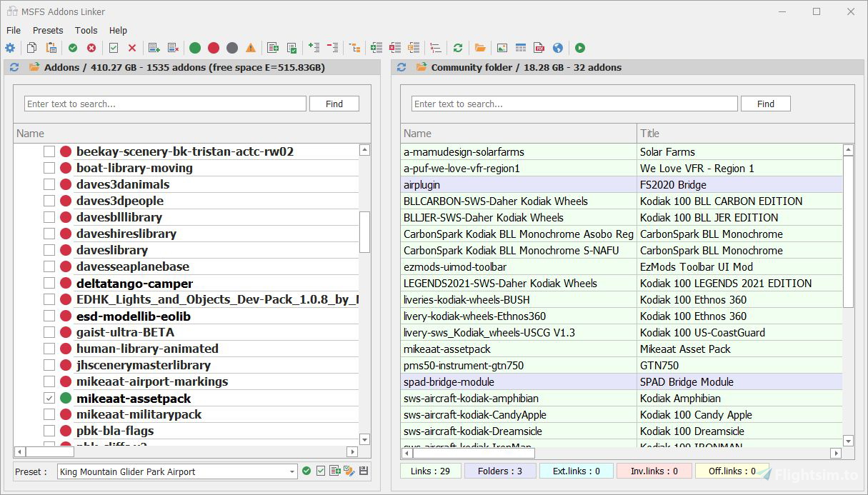
Task: Click the Folders : 3 filter button
Action: click(499, 471)
